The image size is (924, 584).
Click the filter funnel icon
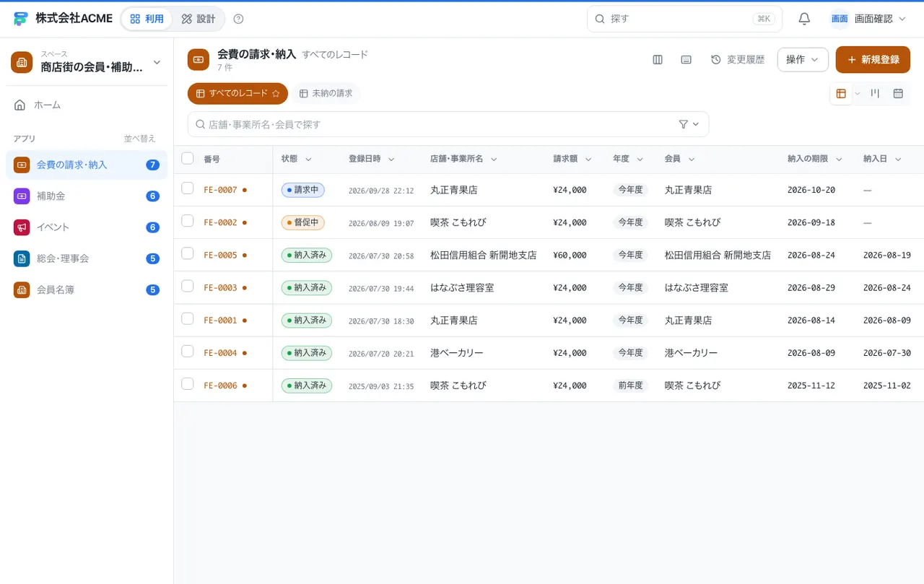pyautogui.click(x=684, y=124)
